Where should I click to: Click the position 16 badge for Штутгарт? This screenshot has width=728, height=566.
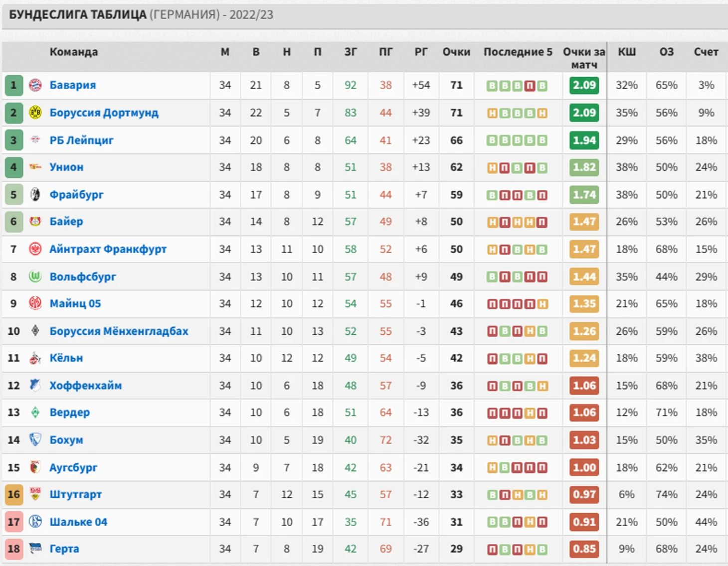tap(13, 494)
